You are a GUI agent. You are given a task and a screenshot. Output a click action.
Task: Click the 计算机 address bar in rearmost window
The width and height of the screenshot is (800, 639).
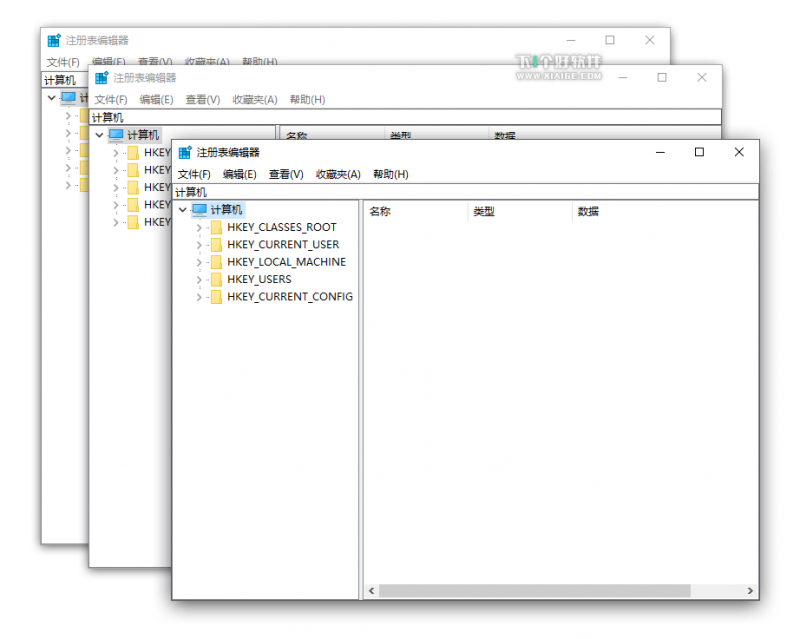[x=65, y=80]
